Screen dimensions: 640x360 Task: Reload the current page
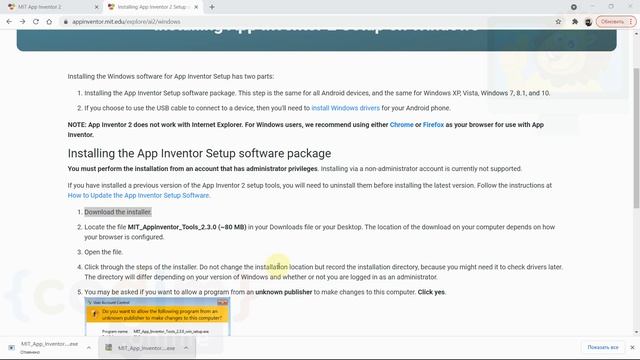pyautogui.click(x=36, y=22)
